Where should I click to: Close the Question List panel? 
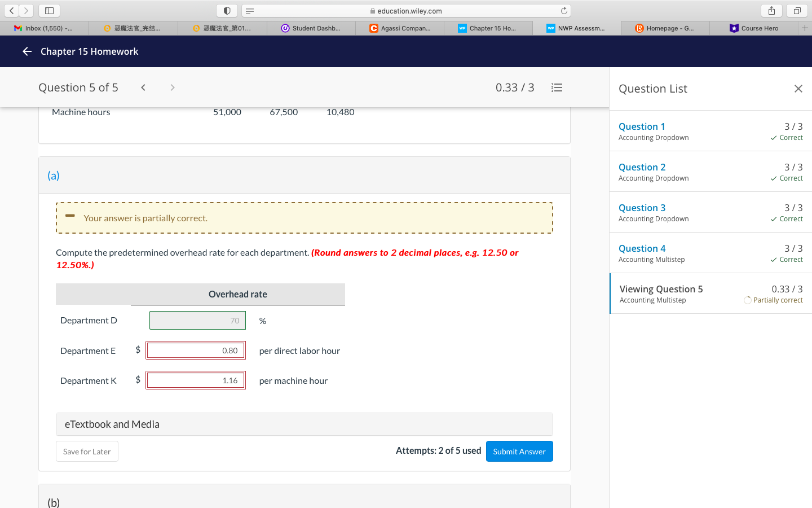point(798,89)
